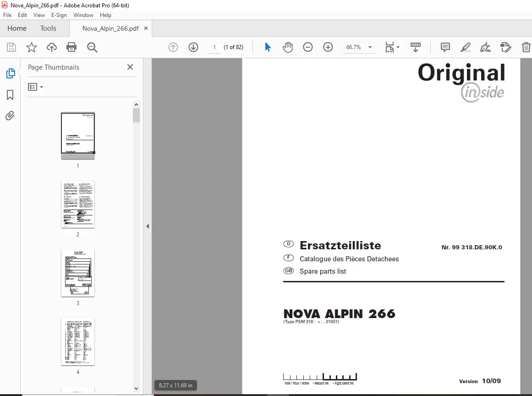The height and width of the screenshot is (396, 532).
Task: Click the fit page width icon
Action: 389,47
